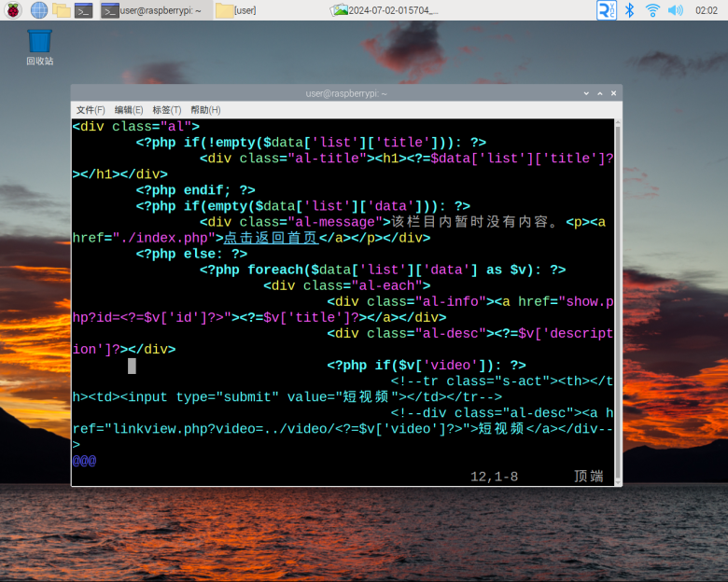Click the value="短视频" text

pos(343,396)
